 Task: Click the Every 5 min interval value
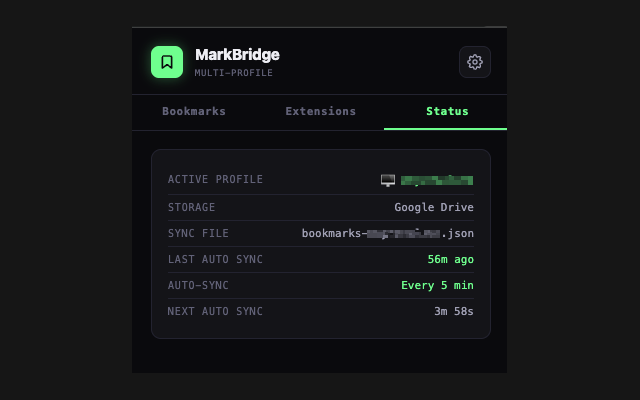(437, 285)
